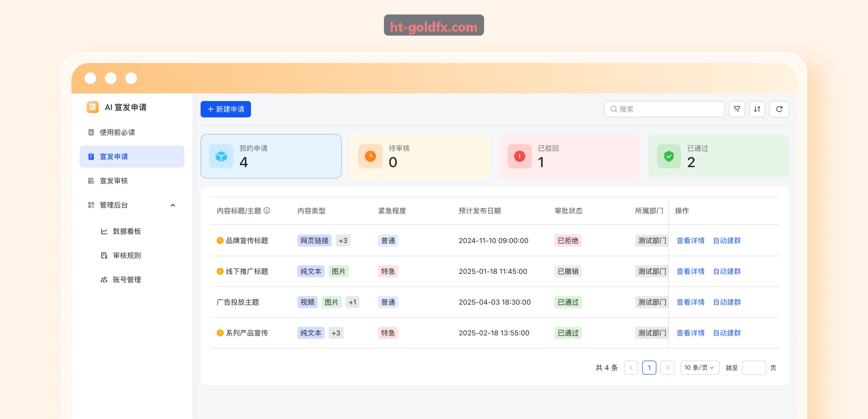
Task: Click the red alert icon in 已驳回
Action: (x=520, y=156)
